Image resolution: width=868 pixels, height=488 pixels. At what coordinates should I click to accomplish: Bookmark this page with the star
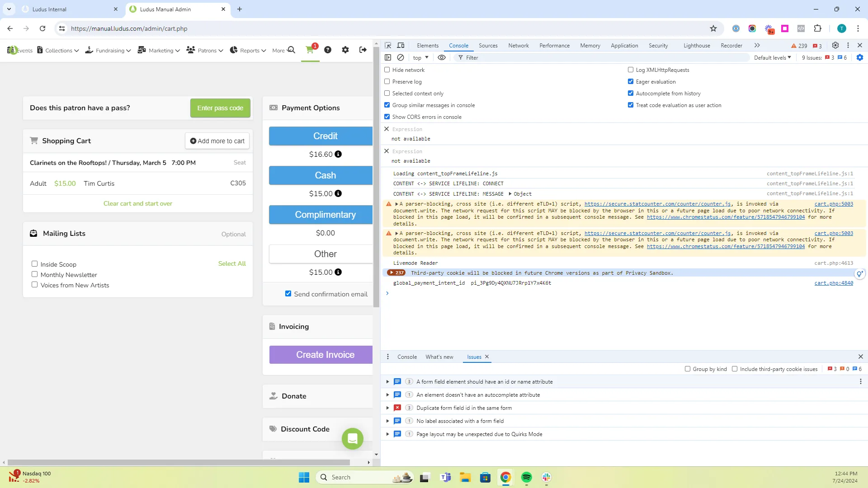[713, 28]
